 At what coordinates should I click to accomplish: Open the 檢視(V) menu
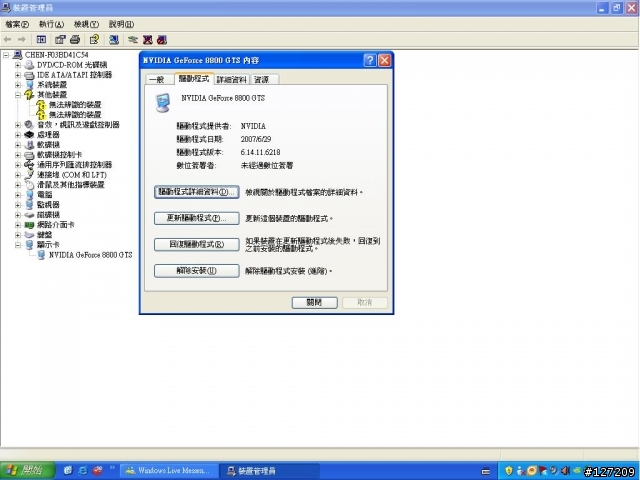click(x=86, y=24)
